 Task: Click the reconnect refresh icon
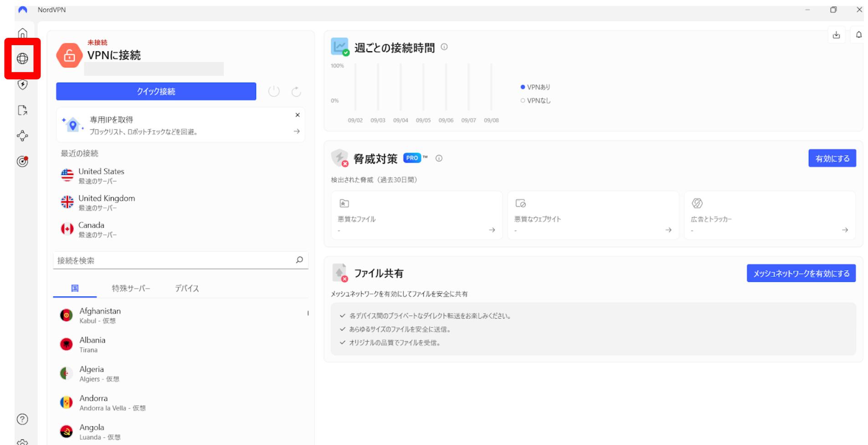[296, 92]
